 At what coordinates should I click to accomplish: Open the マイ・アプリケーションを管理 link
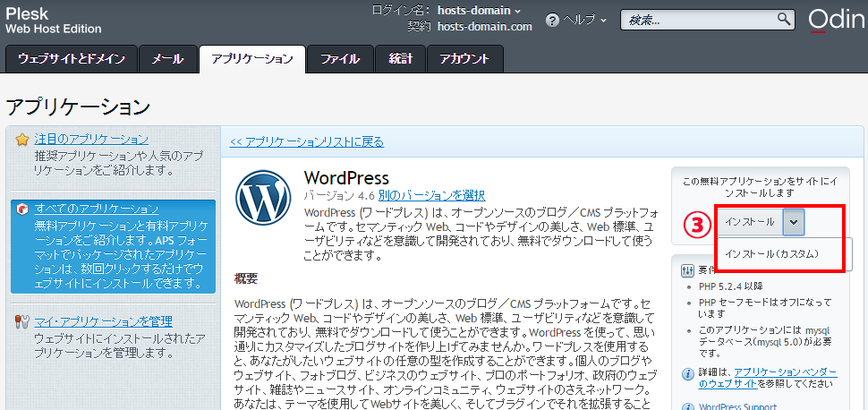click(104, 321)
